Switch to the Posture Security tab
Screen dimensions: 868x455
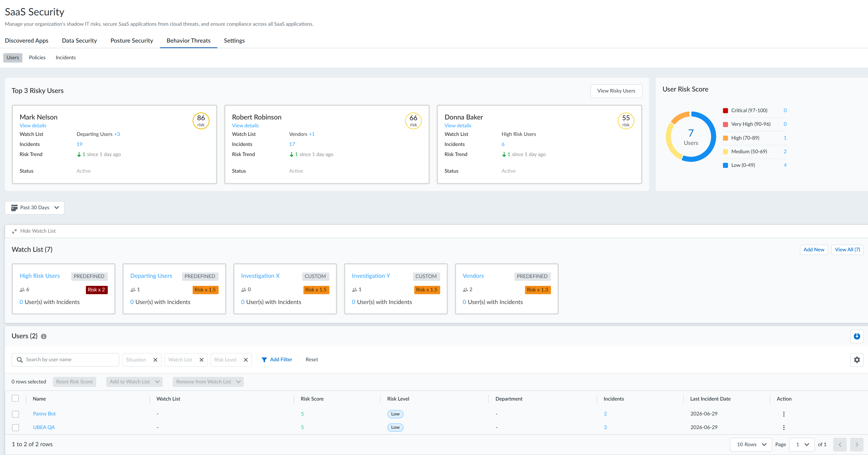pos(132,41)
